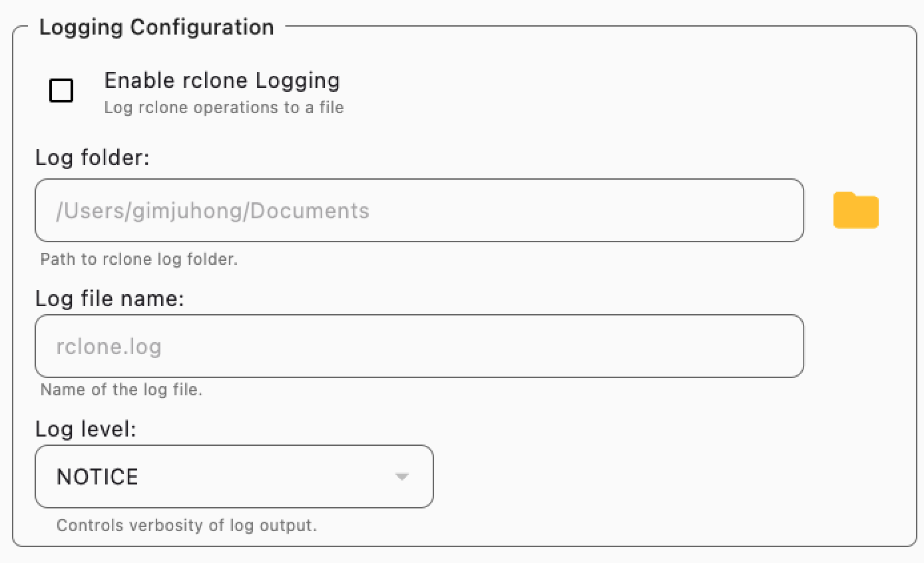Click the Log level label text
Image resolution: width=924 pixels, height=563 pixels.
tap(85, 429)
